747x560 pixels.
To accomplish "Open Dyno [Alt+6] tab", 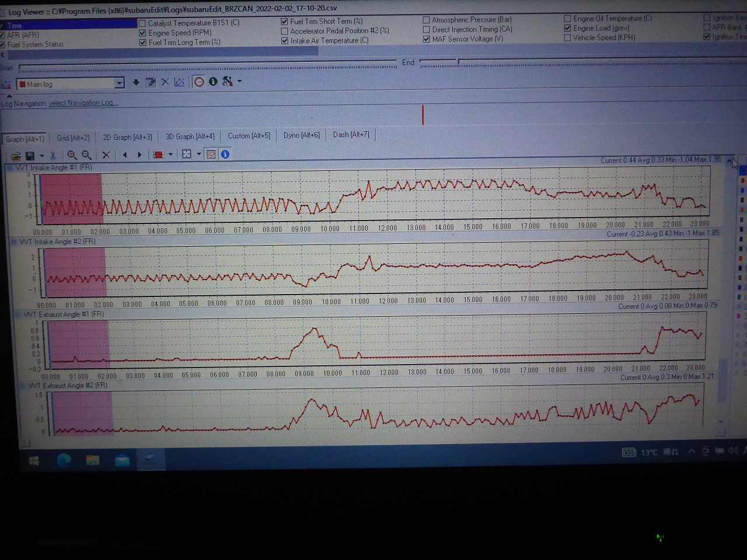I will pos(301,135).
